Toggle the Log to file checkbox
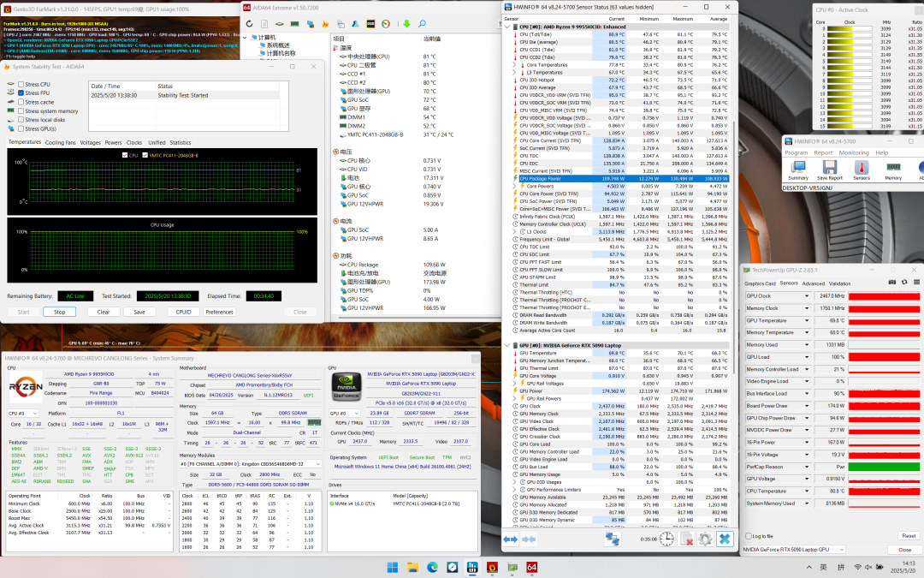The height and width of the screenshot is (578, 924). tap(749, 536)
